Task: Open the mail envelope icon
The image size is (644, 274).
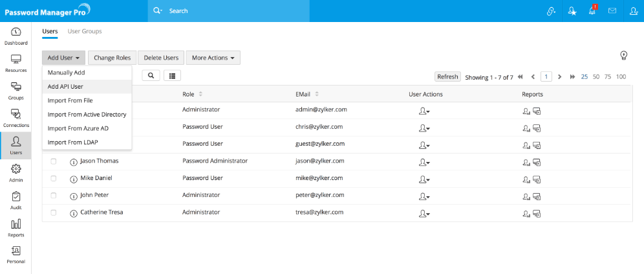Action: (x=612, y=11)
